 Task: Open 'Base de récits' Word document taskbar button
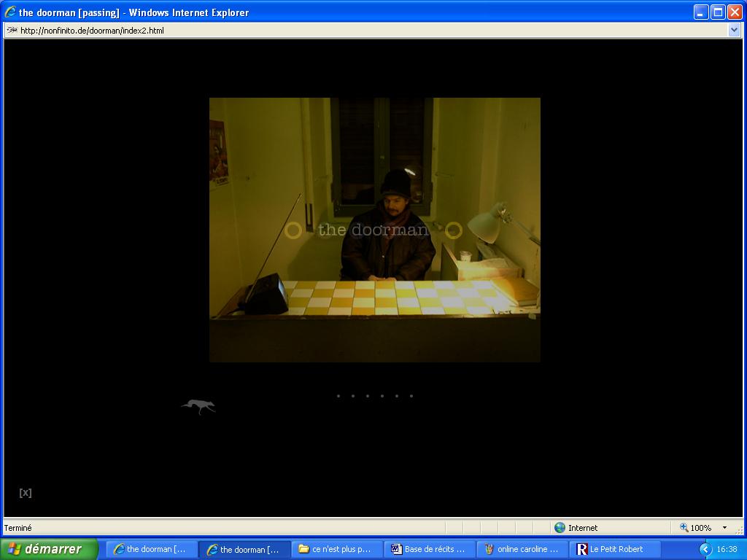click(x=430, y=549)
